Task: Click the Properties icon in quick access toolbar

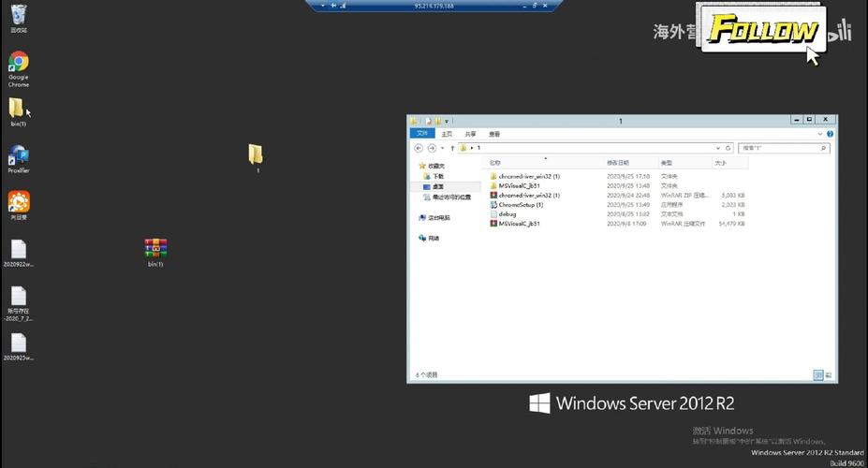Action: pos(428,121)
